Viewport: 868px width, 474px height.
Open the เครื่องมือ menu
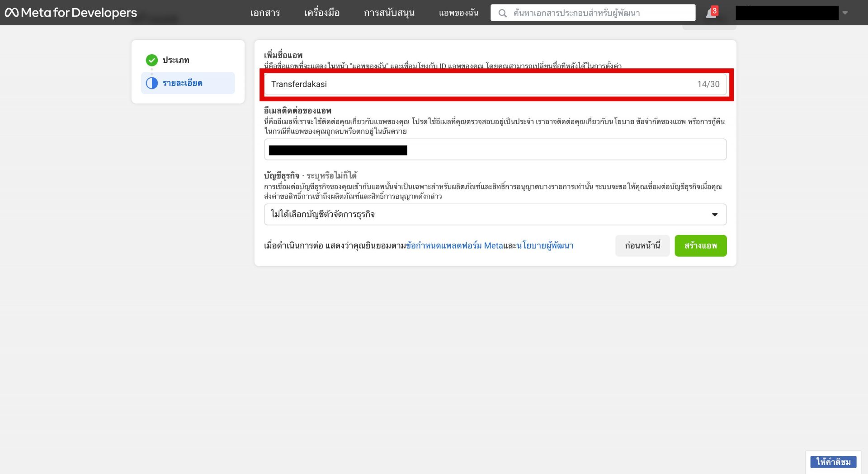tap(322, 13)
